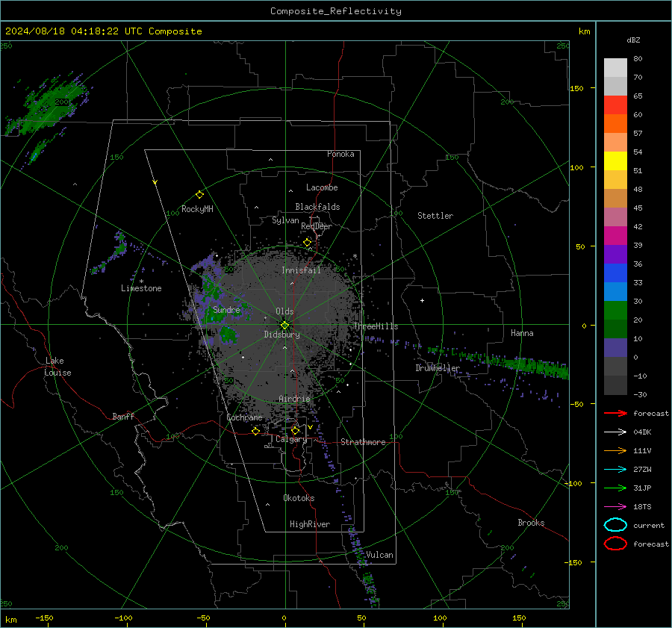The image size is (672, 628).
Task: Click the Strathmore label
Action: click(x=363, y=442)
